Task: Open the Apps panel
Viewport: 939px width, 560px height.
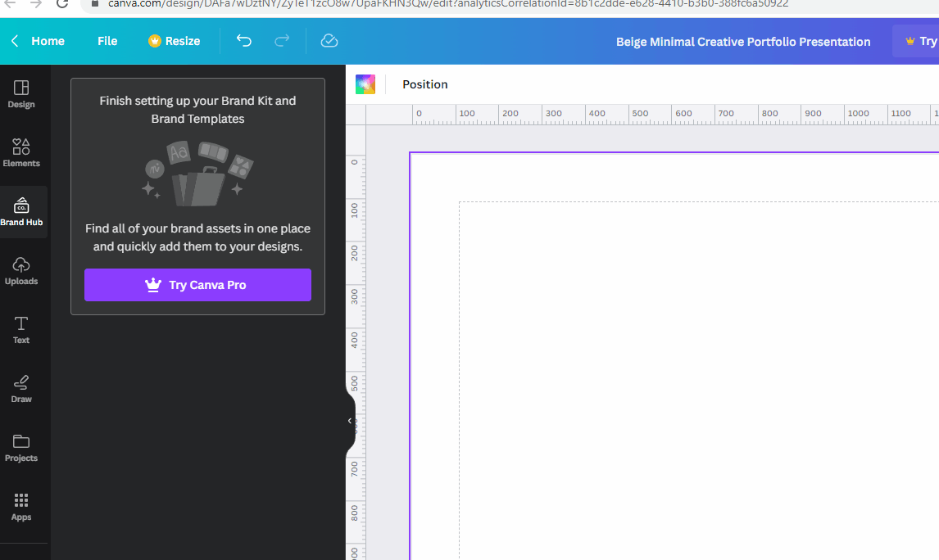Action: (x=21, y=507)
